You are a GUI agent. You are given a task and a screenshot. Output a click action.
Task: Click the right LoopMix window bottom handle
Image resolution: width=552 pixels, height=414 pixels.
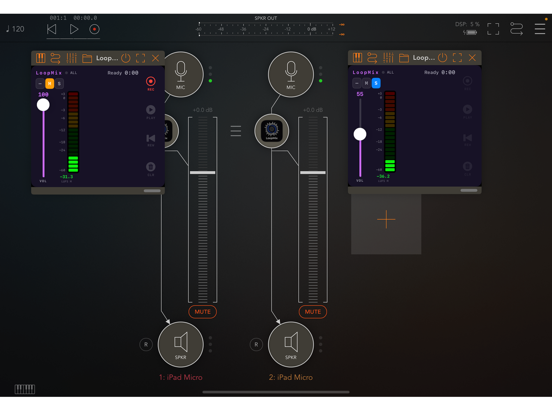(x=469, y=190)
